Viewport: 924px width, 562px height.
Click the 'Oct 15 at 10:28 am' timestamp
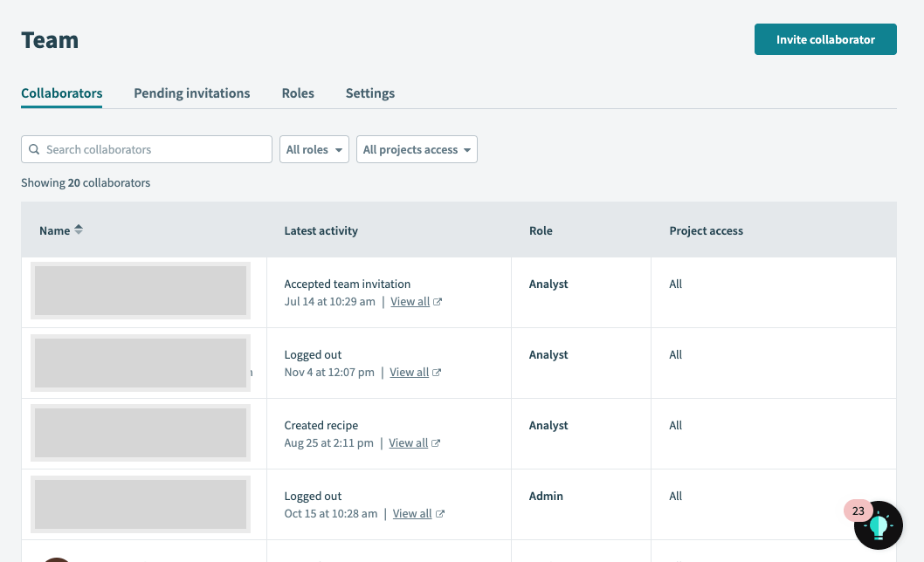pos(331,514)
